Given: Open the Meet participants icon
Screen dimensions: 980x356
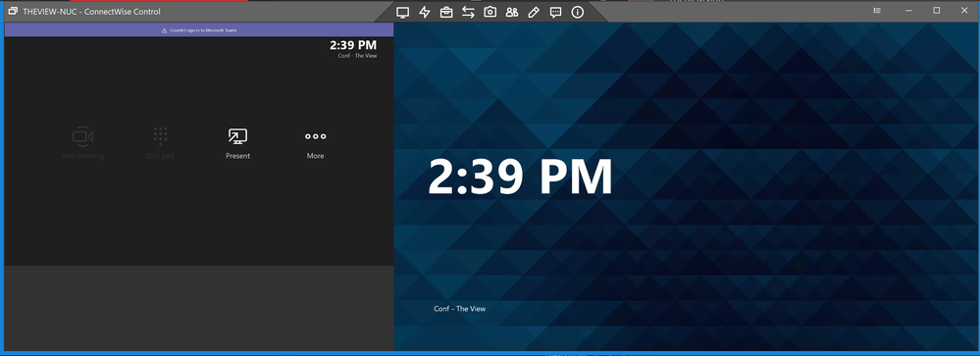Looking at the screenshot, I should [512, 12].
